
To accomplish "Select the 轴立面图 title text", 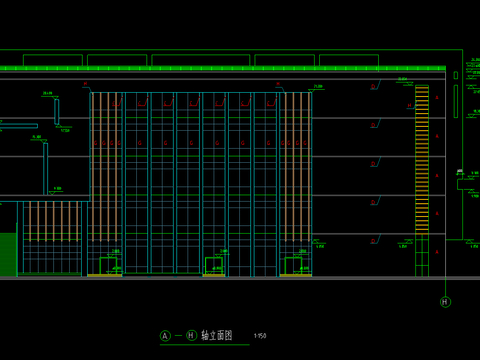I will tap(217, 335).
